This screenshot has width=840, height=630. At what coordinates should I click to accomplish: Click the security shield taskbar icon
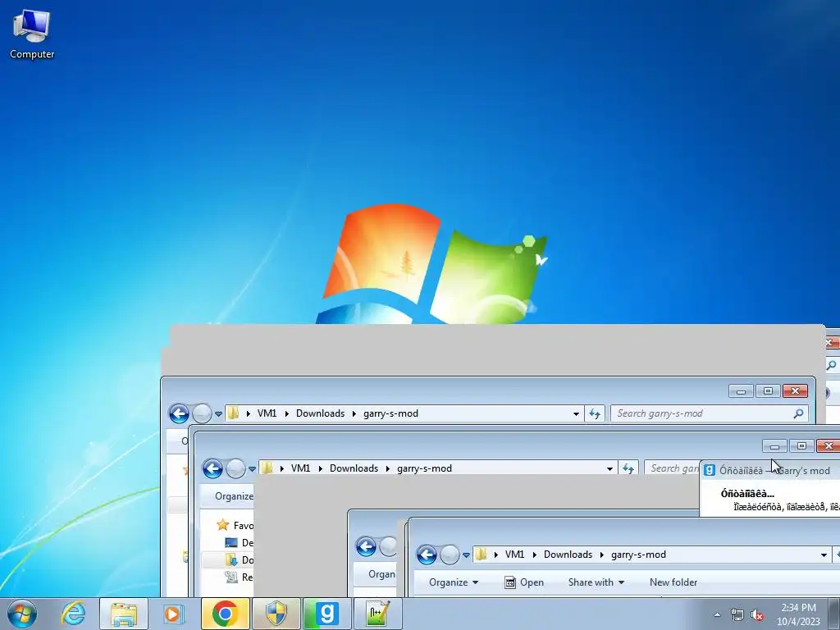[276, 614]
